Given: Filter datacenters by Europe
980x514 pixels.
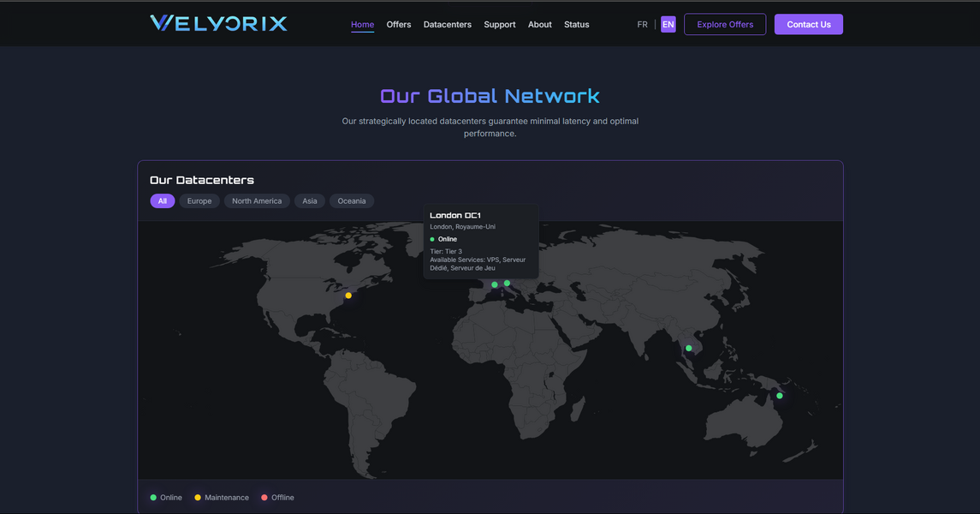Looking at the screenshot, I should click(x=199, y=200).
